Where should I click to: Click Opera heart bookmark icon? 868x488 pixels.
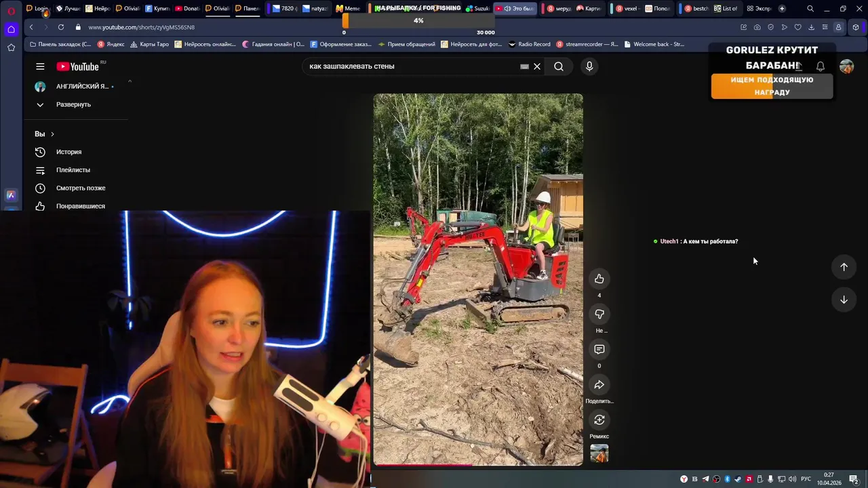[x=797, y=27]
